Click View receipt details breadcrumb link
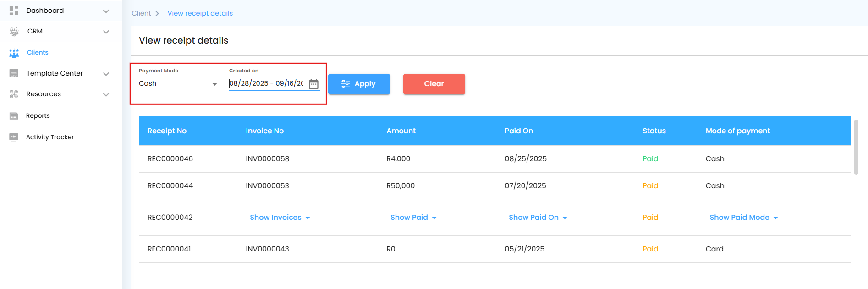 click(200, 13)
